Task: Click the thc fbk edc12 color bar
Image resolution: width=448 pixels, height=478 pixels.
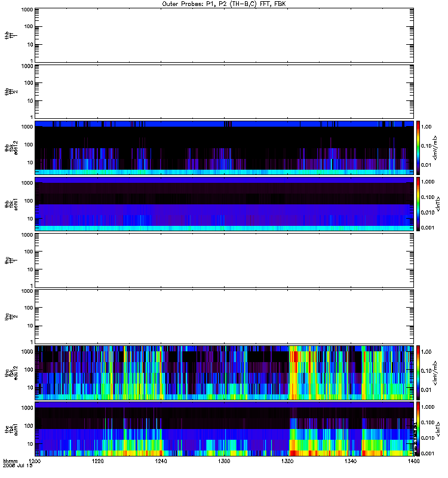Action: (418, 372)
